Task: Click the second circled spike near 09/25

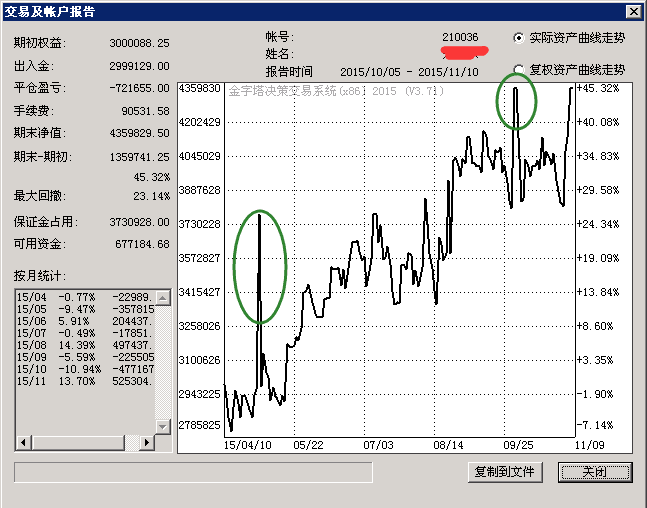Action: [516, 100]
